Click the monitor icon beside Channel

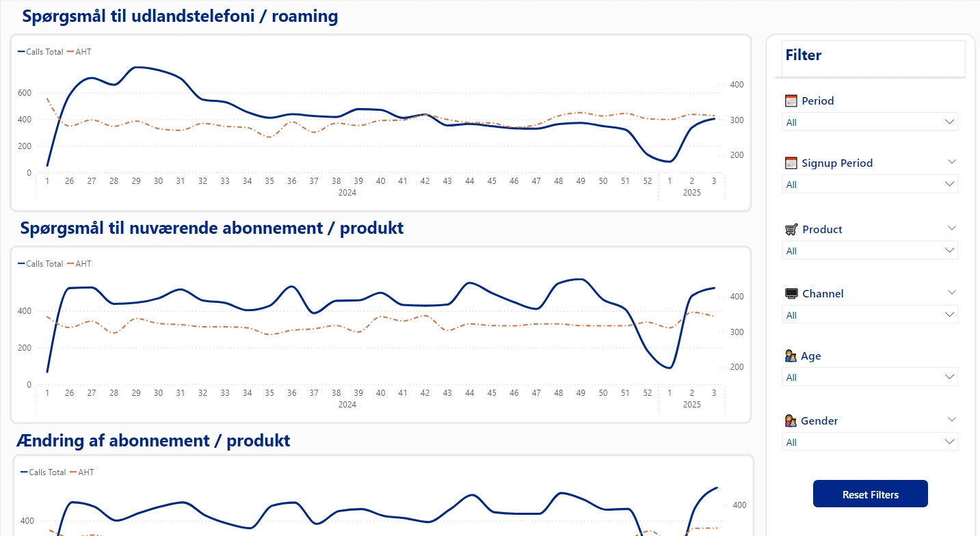[791, 293]
